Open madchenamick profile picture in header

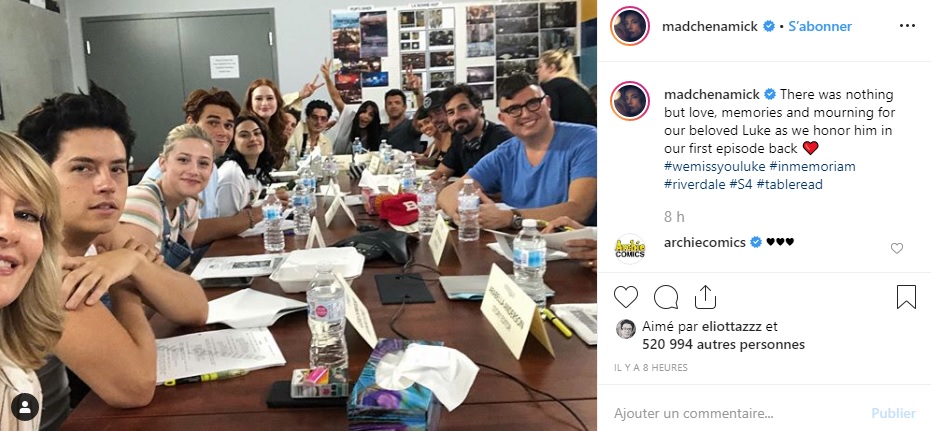(629, 26)
